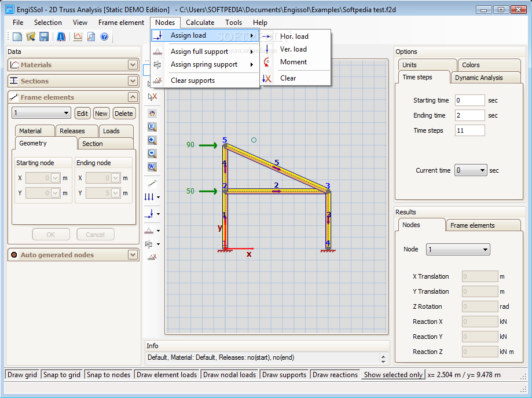Choose Clear supports from Nodes menu

pyautogui.click(x=205, y=81)
